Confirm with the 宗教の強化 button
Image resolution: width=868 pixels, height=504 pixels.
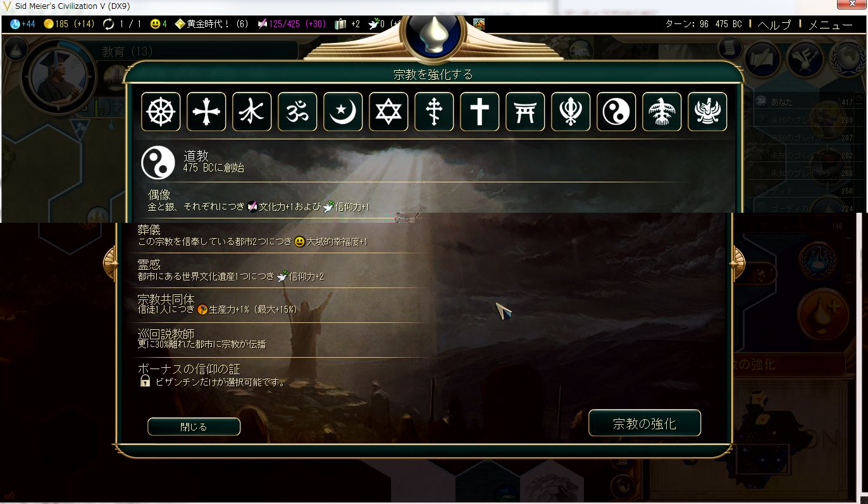click(645, 424)
